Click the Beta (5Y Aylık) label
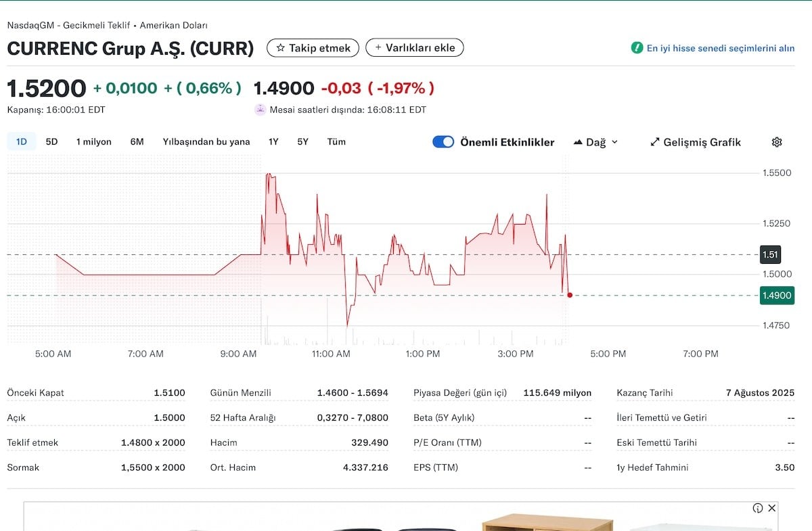The height and width of the screenshot is (531, 812). (444, 417)
